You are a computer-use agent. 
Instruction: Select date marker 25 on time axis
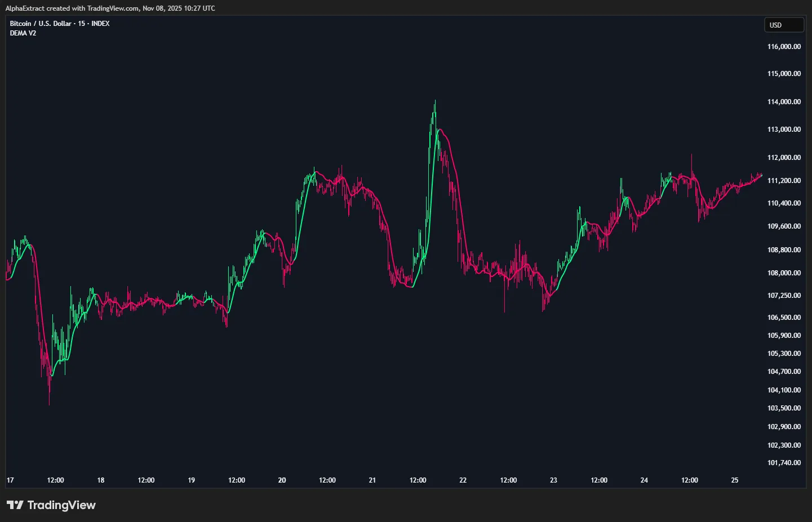click(x=734, y=480)
